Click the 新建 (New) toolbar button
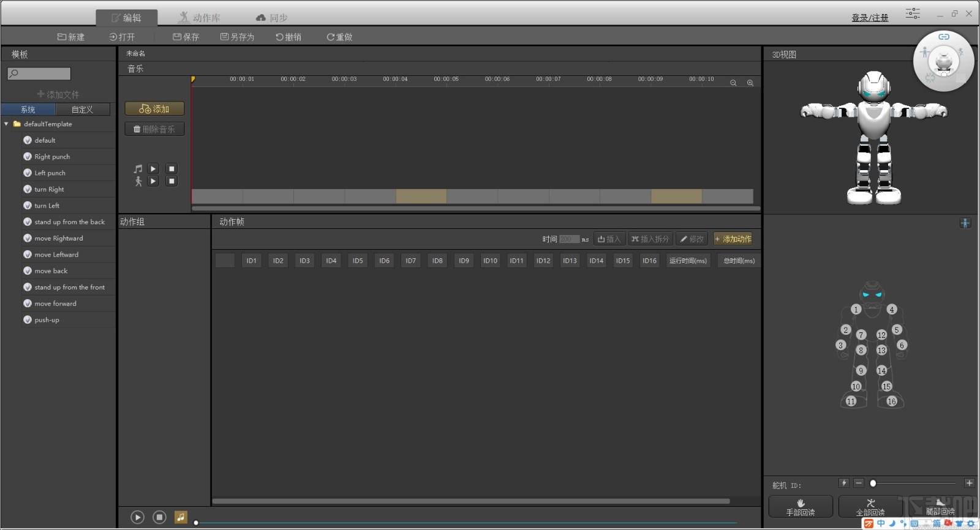The image size is (980, 530). (x=71, y=37)
